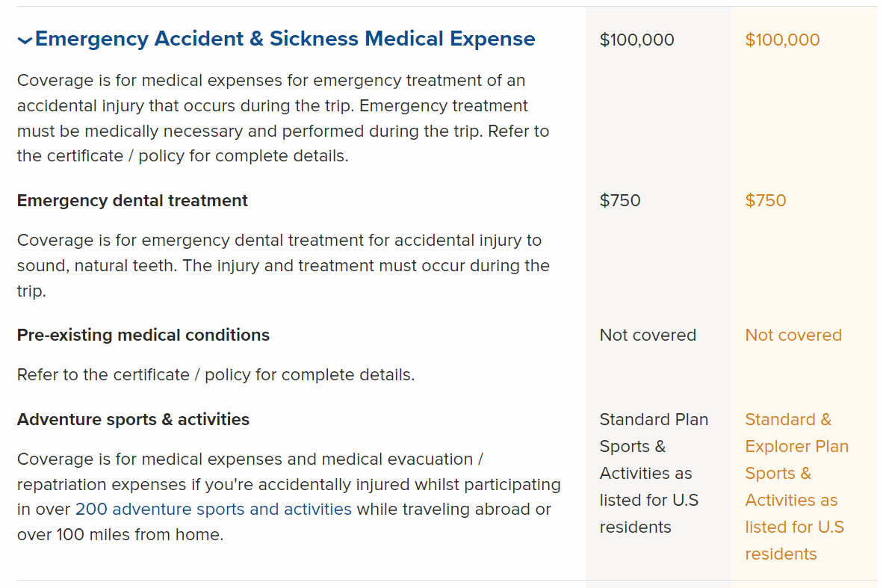Click the orange Standard & Explorer Plan text
The image size is (883, 588).
point(796,486)
